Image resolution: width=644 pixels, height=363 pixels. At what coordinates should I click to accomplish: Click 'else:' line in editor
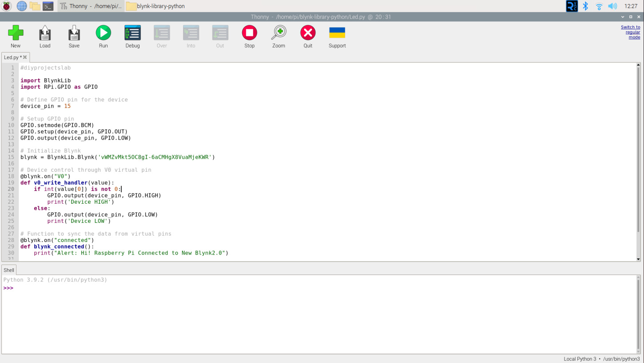click(42, 208)
